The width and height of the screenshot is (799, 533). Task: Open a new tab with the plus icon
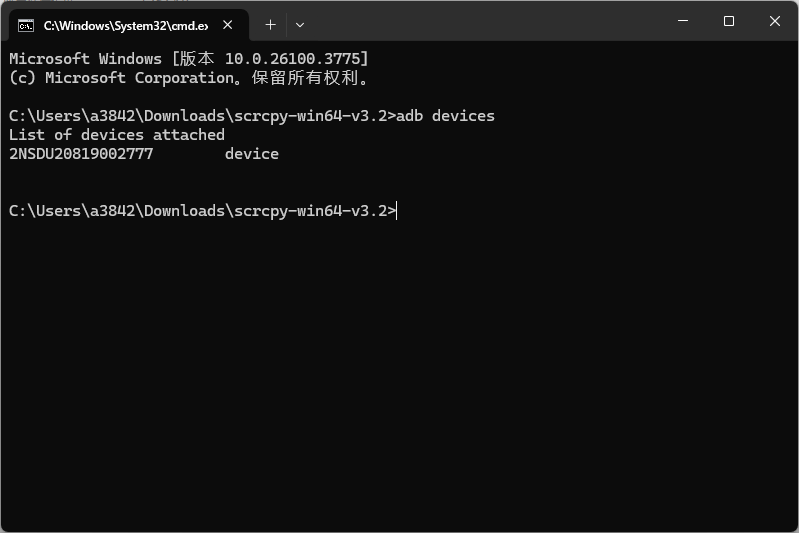pos(271,24)
